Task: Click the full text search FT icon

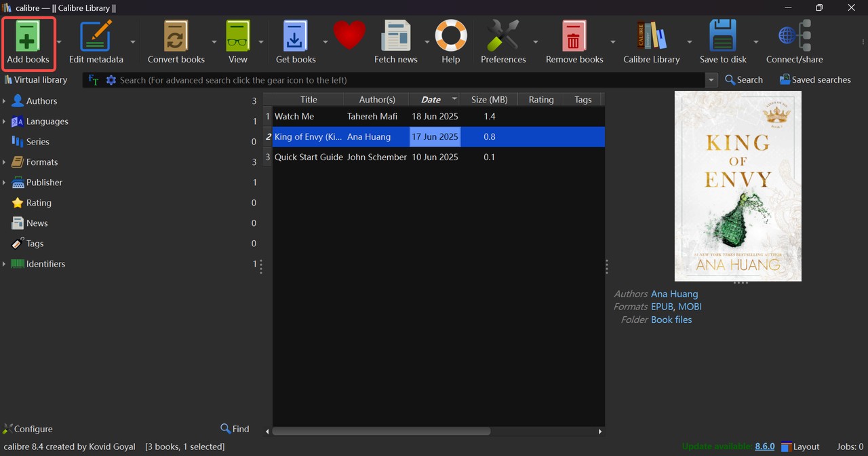Action: pos(94,80)
